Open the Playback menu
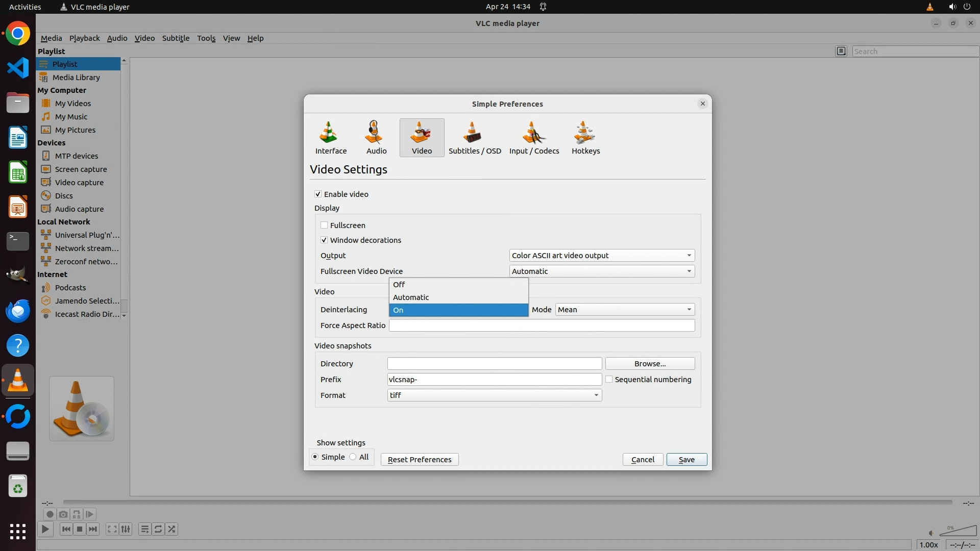Screen dimensions: 980x551 [x=84, y=38]
